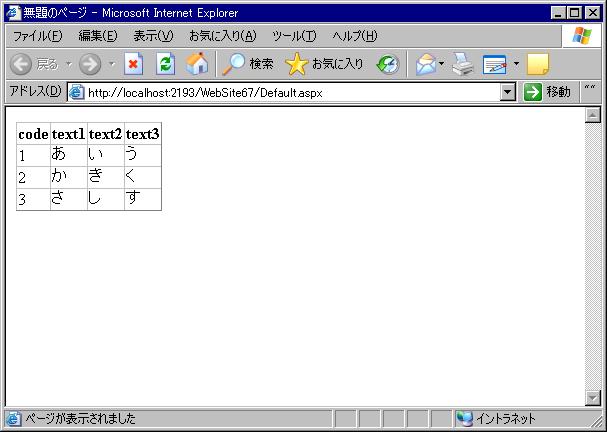The height and width of the screenshot is (432, 607).
Task: Print the page with printer icon
Action: pyautogui.click(x=463, y=64)
